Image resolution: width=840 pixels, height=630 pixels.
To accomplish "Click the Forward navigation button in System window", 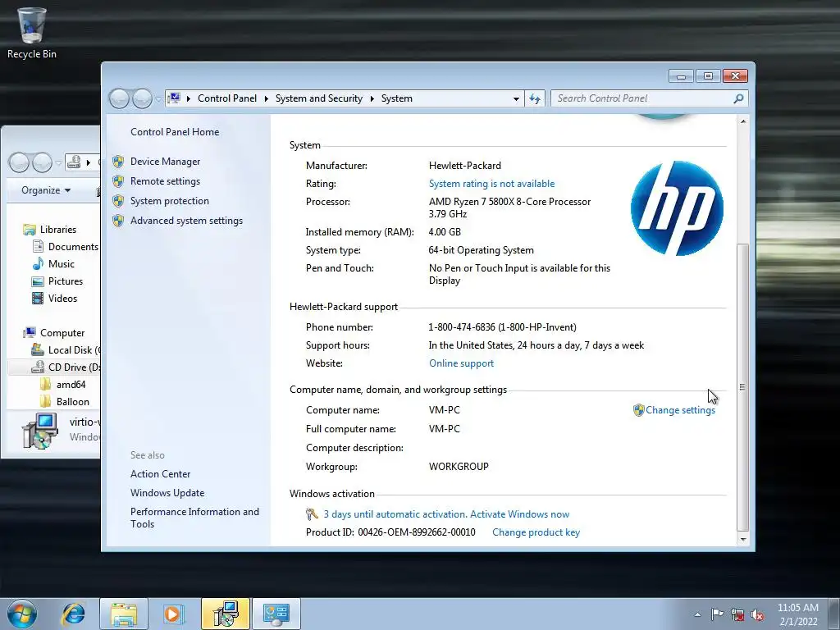I will point(142,98).
